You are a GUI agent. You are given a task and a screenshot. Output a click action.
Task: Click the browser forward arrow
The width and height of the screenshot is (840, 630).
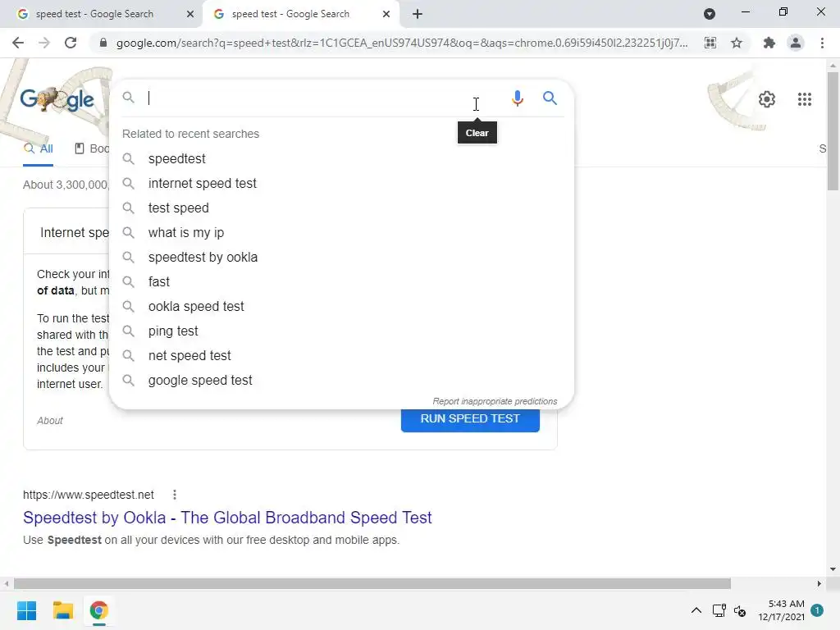44,43
